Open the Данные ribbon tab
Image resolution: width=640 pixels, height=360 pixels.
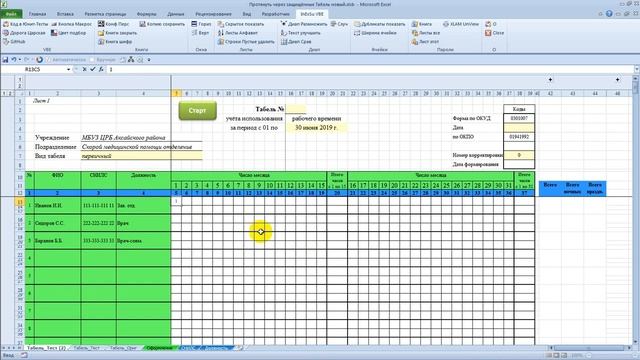[x=176, y=14]
